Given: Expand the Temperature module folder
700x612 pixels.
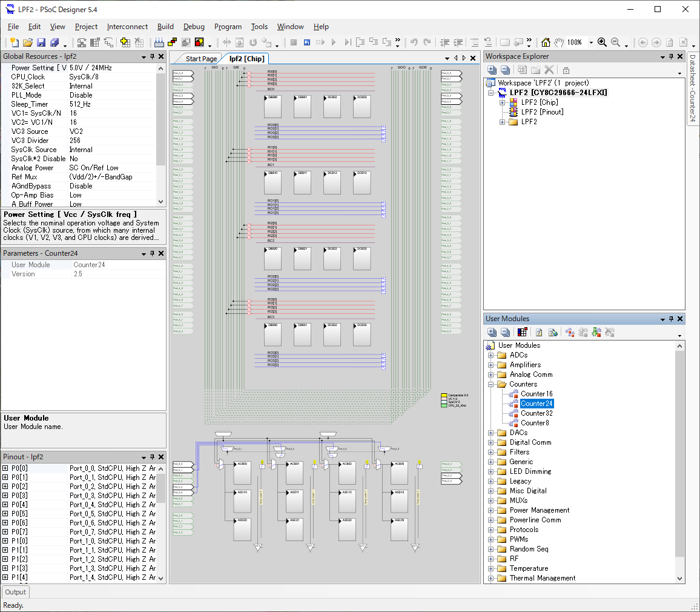Looking at the screenshot, I should [490, 568].
